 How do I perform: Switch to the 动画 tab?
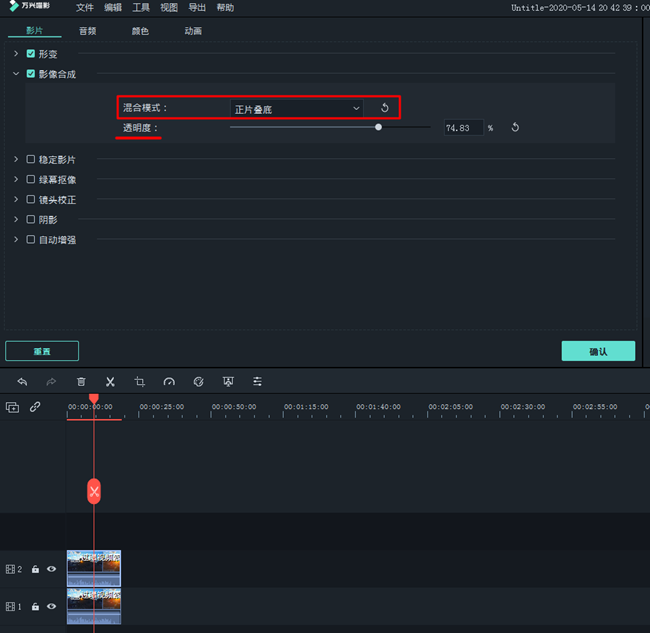pos(193,31)
